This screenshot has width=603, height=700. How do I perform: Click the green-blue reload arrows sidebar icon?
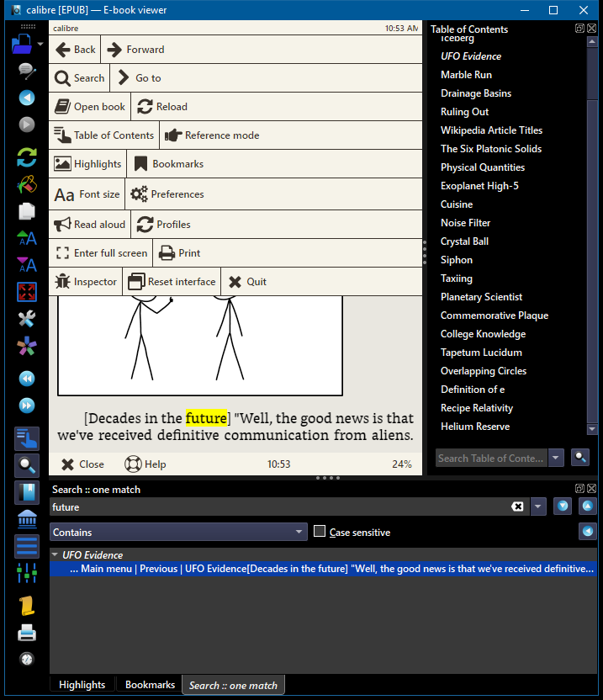coord(27,157)
